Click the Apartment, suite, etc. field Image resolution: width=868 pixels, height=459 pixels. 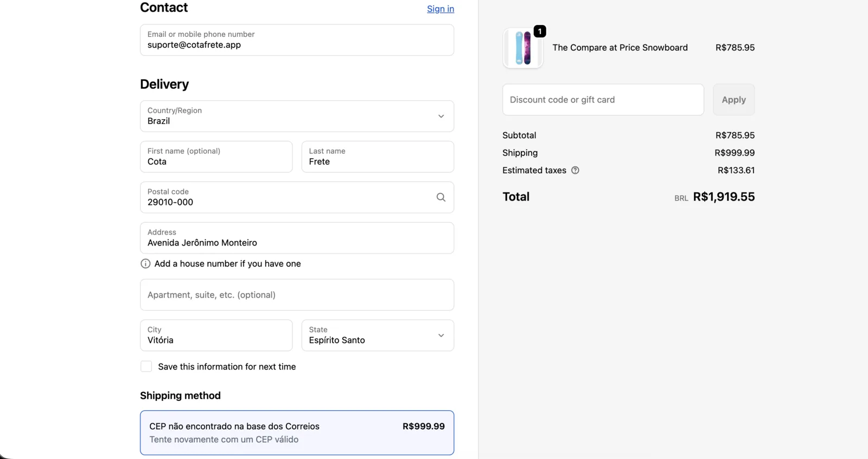coord(297,295)
